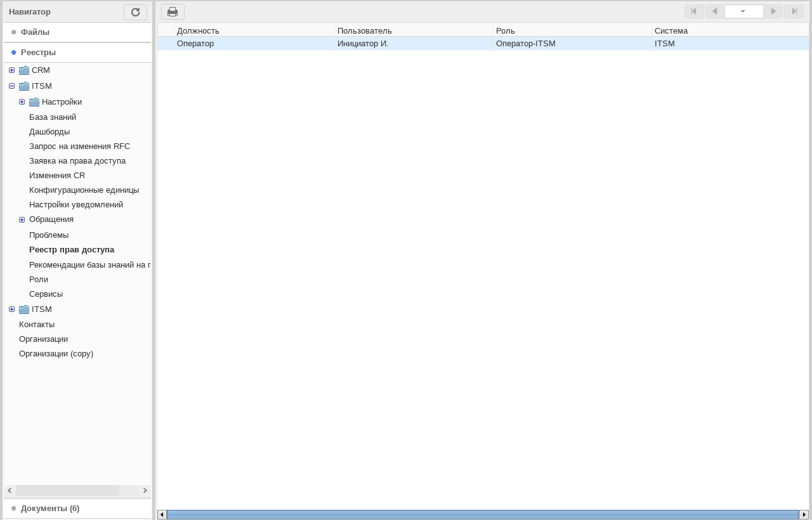Screen dimensions: 812x520
Task: Click table scrollbar right arrow
Action: 804,515
